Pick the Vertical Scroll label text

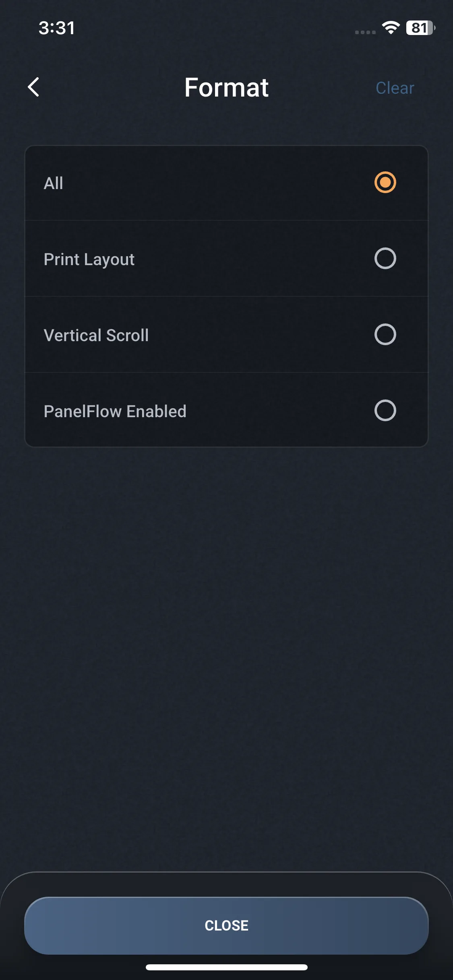coord(96,336)
